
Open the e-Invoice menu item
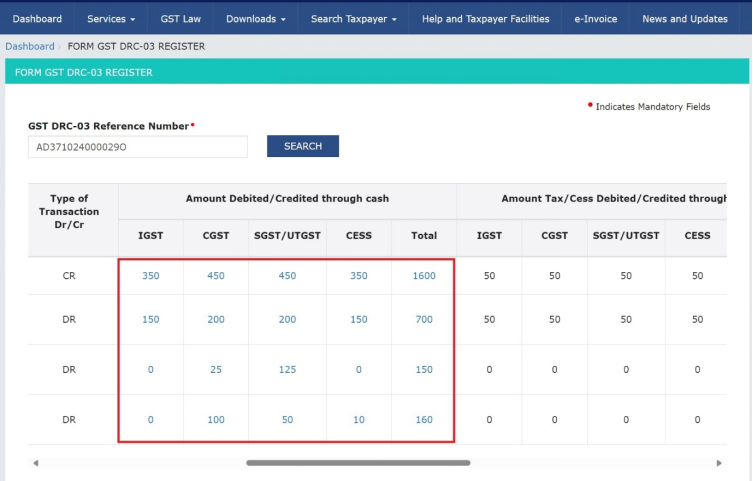tap(595, 19)
